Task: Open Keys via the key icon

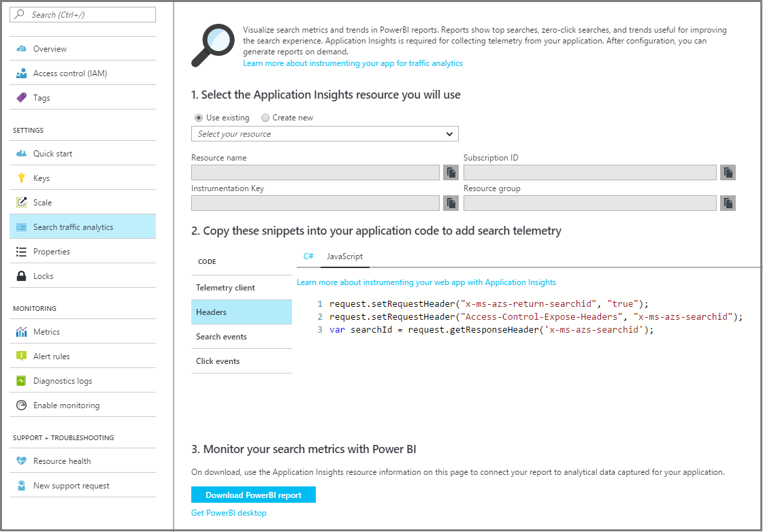Action: pyautogui.click(x=21, y=178)
